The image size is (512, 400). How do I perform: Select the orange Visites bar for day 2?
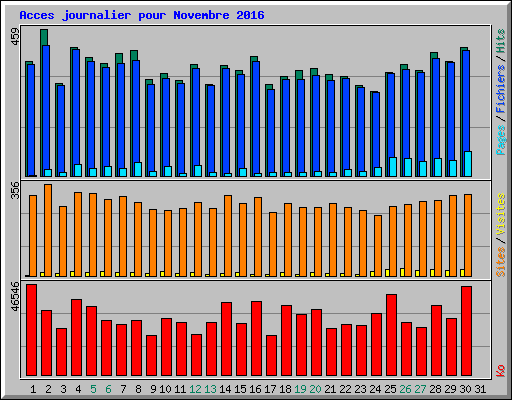(48, 230)
